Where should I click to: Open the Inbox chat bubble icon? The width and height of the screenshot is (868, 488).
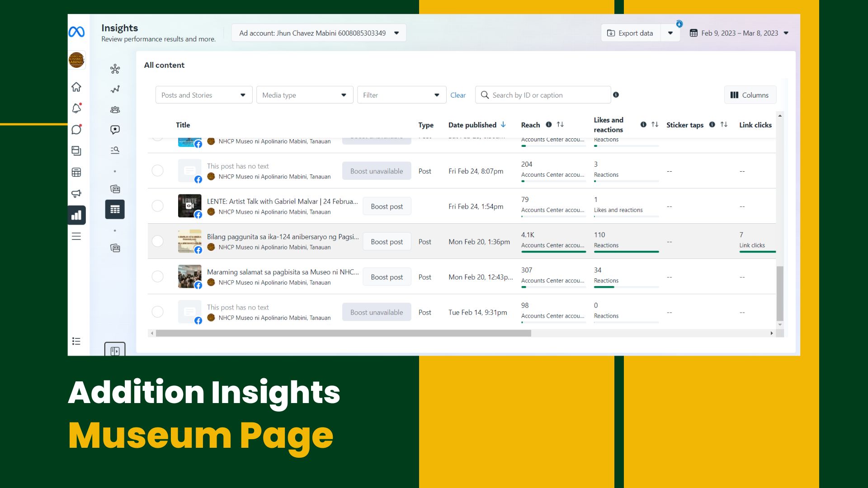[76, 130]
